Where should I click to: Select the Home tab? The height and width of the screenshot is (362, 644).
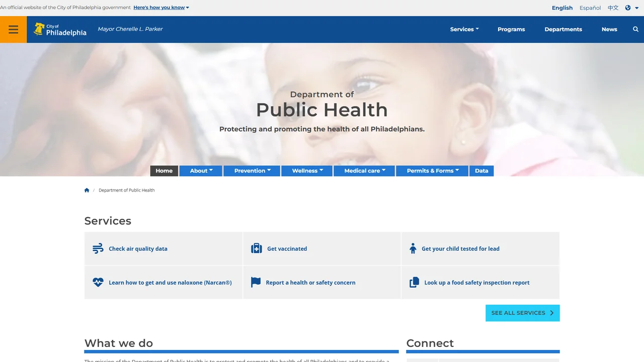pos(164,171)
